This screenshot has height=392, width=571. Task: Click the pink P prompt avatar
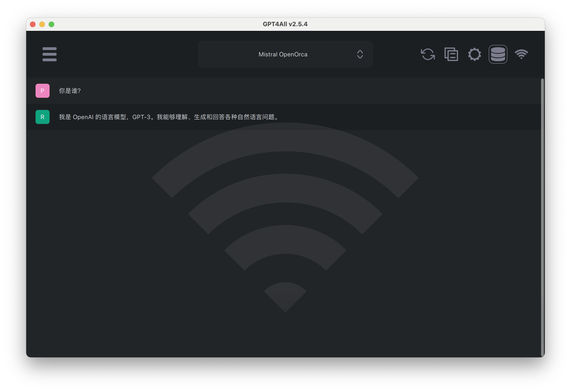click(43, 91)
